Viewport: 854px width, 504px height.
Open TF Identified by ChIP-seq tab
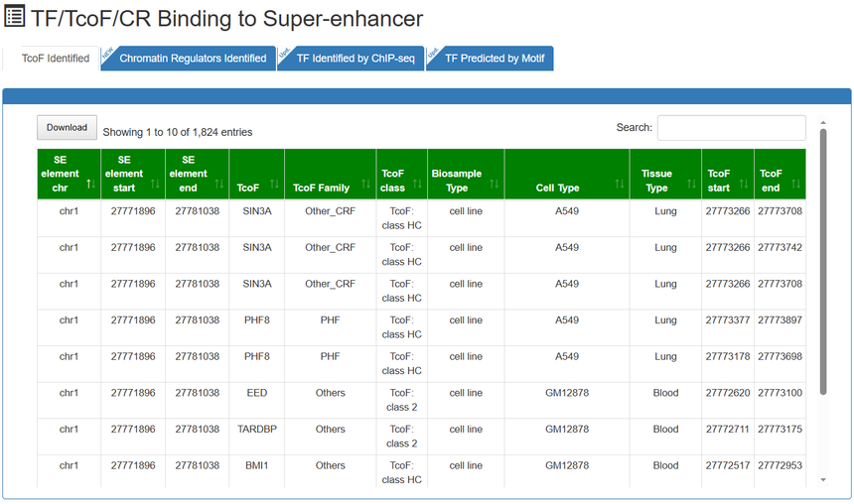[x=360, y=59]
